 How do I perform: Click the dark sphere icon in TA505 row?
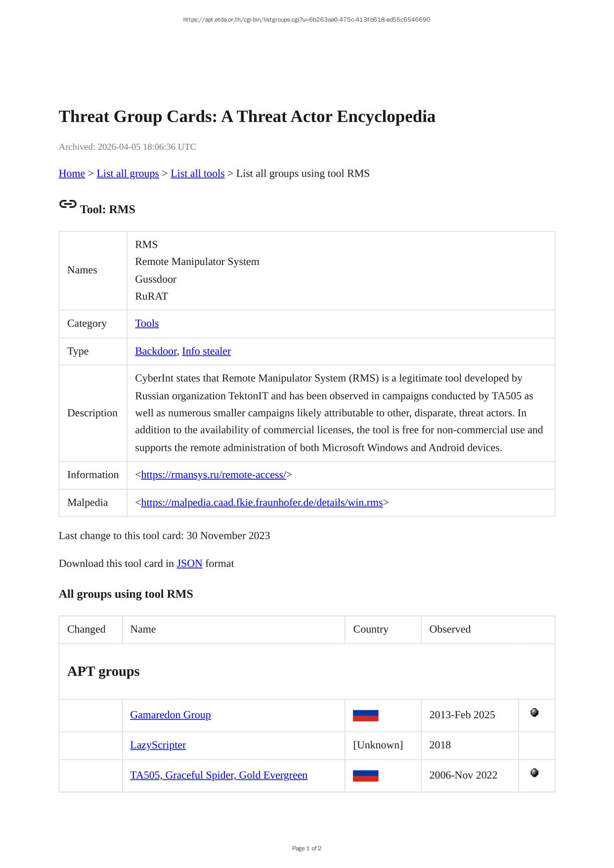[534, 773]
